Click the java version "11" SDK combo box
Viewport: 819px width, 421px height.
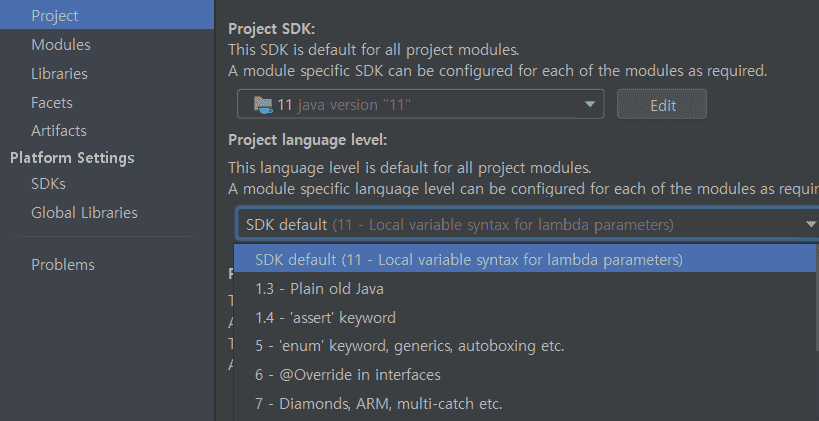420,104
